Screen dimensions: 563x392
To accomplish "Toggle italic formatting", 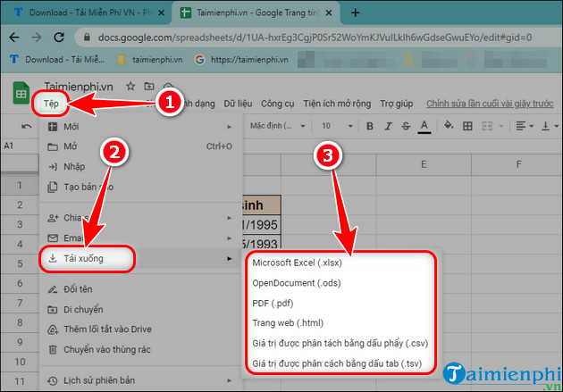I will coord(388,126).
